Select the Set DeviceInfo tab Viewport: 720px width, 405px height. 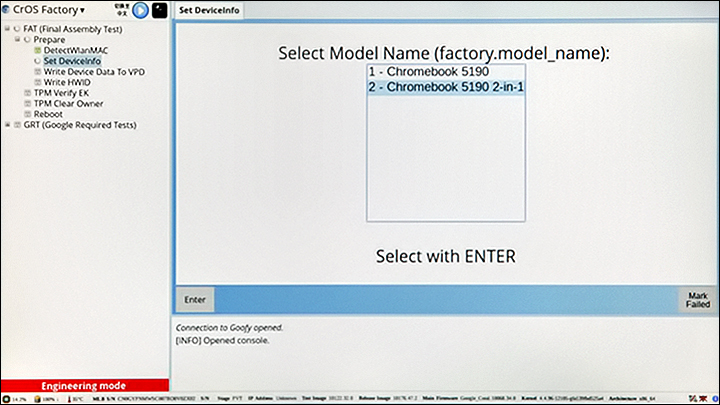tap(207, 10)
